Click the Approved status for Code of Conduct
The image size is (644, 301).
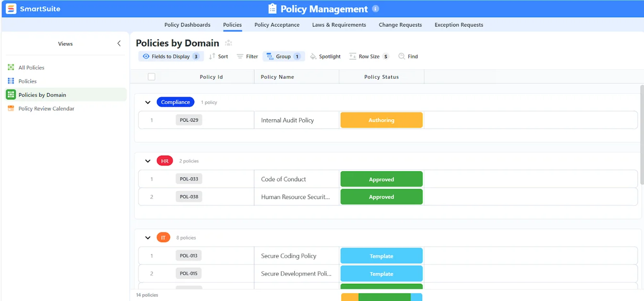click(x=382, y=179)
